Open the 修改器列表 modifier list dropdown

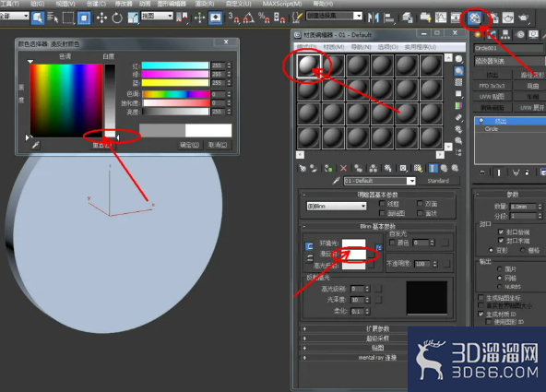[x=509, y=61]
